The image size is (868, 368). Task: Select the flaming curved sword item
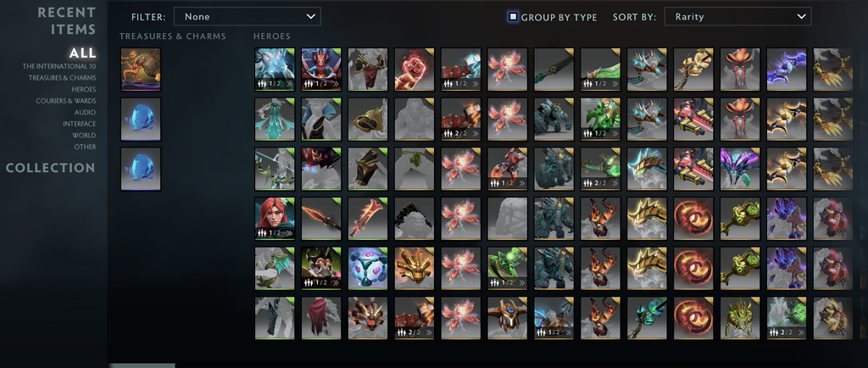368,219
